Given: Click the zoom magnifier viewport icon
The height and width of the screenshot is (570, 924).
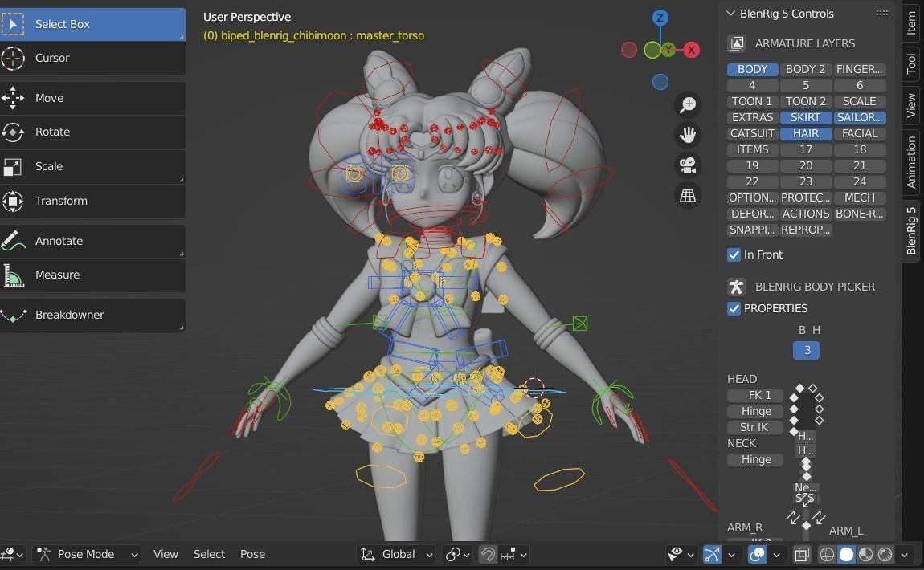Looking at the screenshot, I should 688,105.
